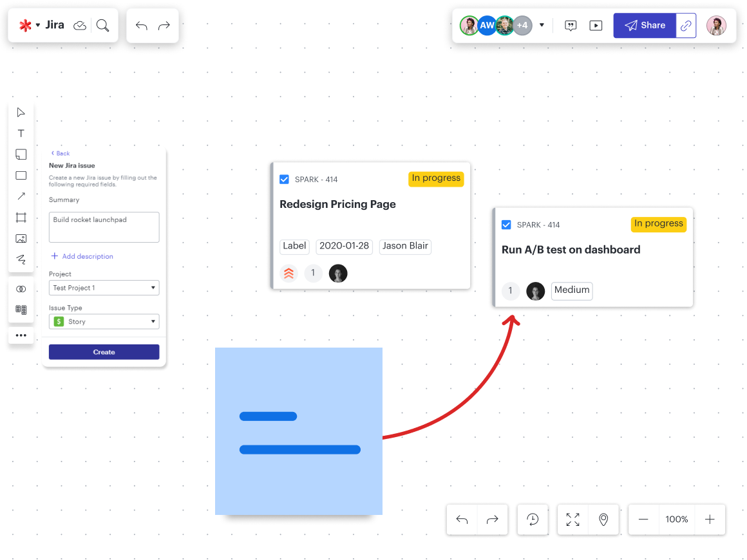Screen dimensions: 747x560
Task: Click Create to submit the Jira issue
Action: (x=104, y=352)
